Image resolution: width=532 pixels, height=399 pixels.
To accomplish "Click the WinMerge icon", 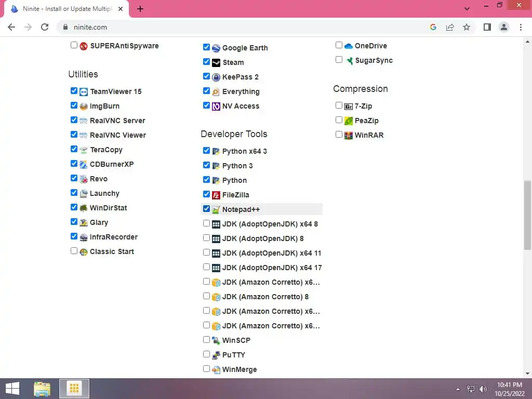I will [x=216, y=370].
